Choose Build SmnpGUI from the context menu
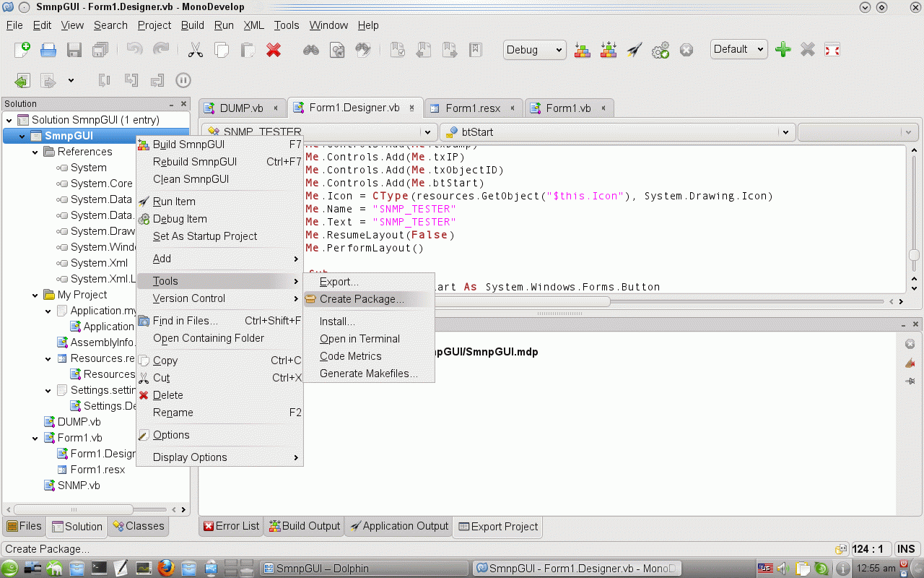924x578 pixels. pos(219,144)
